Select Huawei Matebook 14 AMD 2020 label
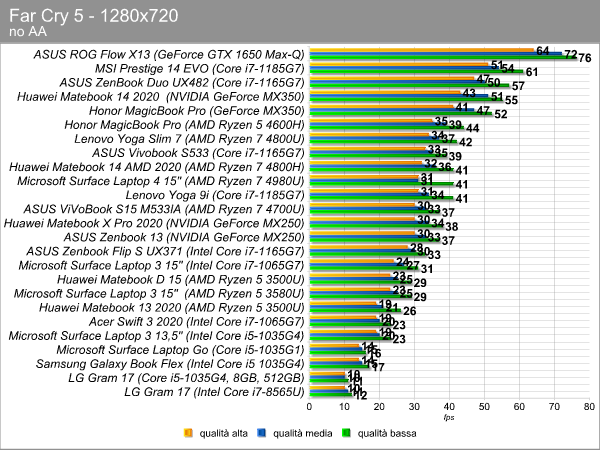 coord(157,167)
